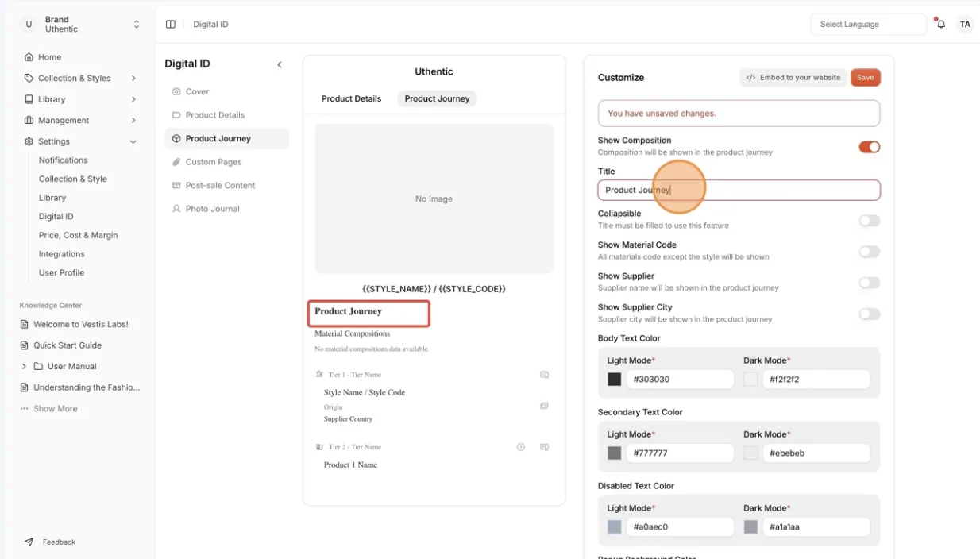Open Digital ID in Settings submenu
This screenshot has height=559, width=980.
tap(56, 216)
